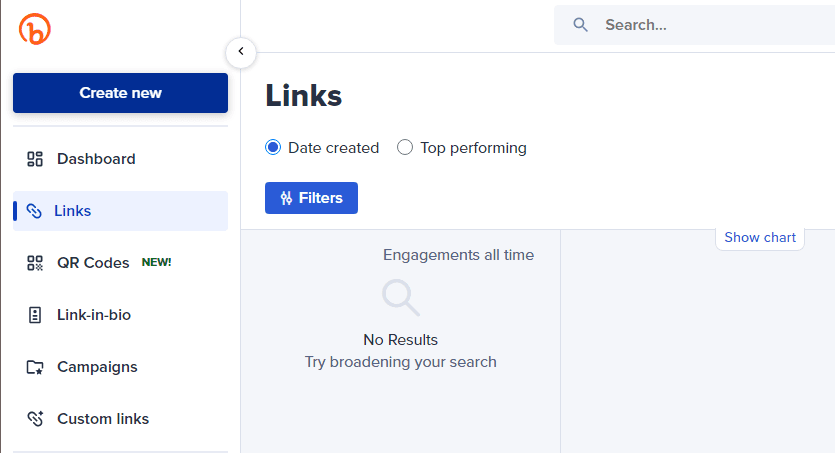The image size is (835, 453).
Task: Navigate to Campaigns
Action: (97, 367)
